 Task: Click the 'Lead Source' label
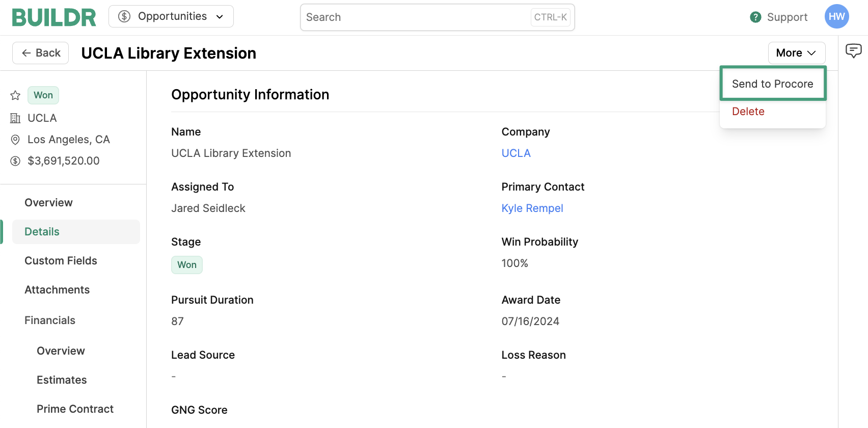(x=203, y=355)
